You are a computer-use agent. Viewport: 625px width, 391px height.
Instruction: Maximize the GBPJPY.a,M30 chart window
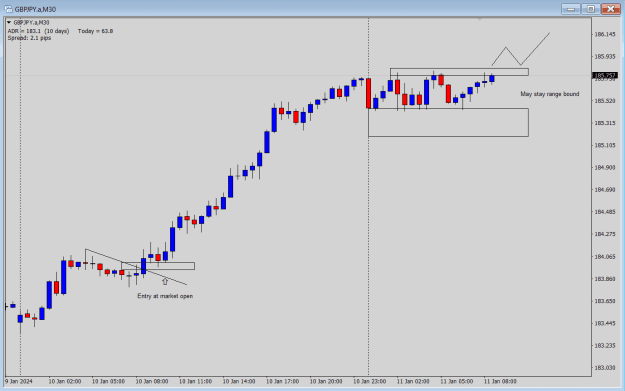(x=591, y=9)
